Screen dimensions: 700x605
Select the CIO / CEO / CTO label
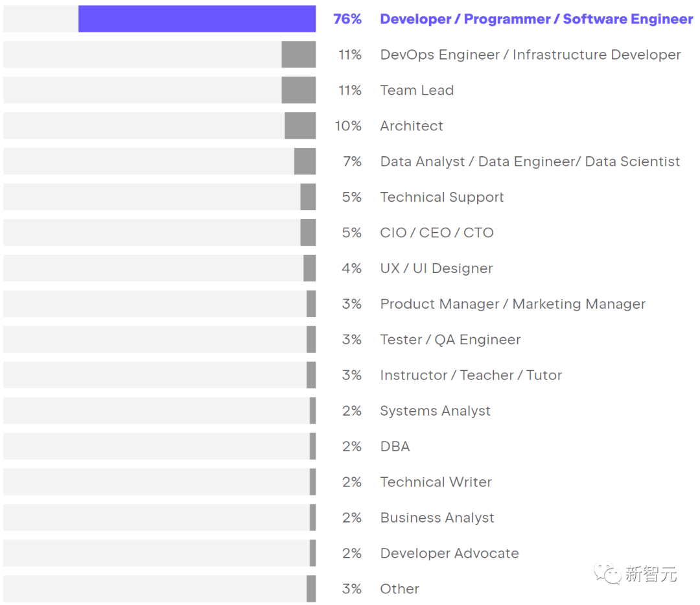coord(436,233)
